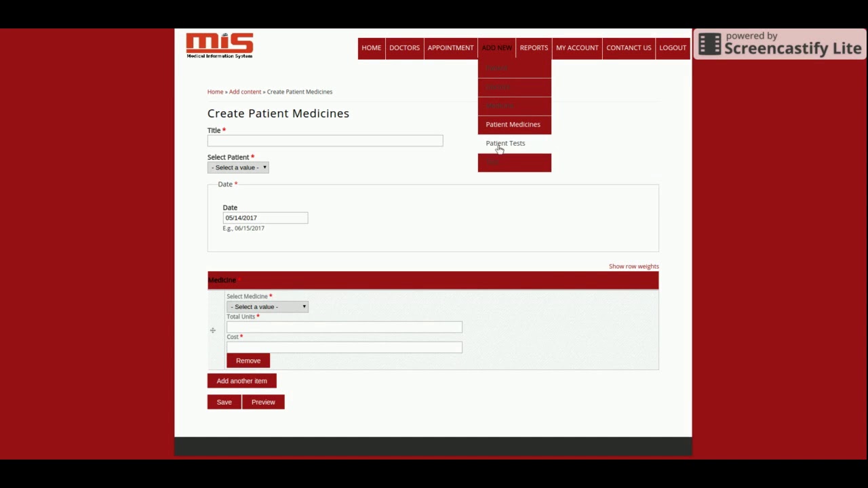Expand the Select Medicine dropdown
Viewport: 868px width, 488px height.
(267, 307)
